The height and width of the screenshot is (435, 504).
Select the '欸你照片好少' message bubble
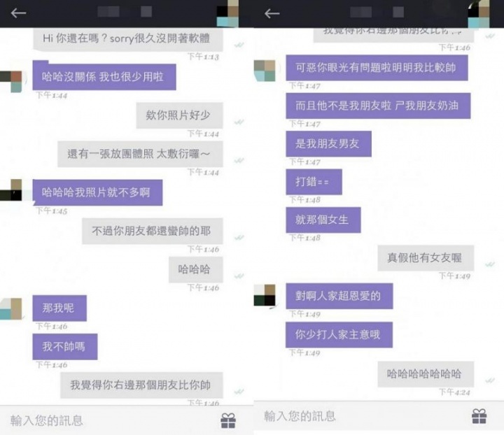click(179, 115)
